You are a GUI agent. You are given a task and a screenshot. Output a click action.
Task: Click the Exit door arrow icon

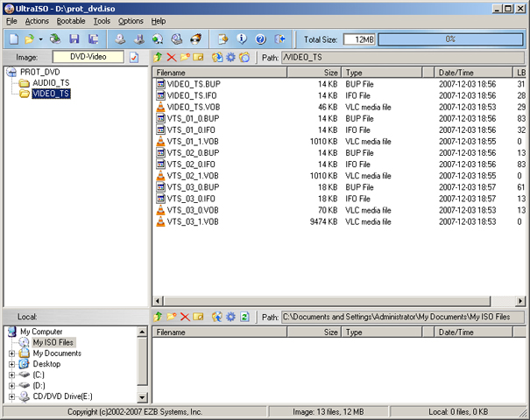click(279, 39)
